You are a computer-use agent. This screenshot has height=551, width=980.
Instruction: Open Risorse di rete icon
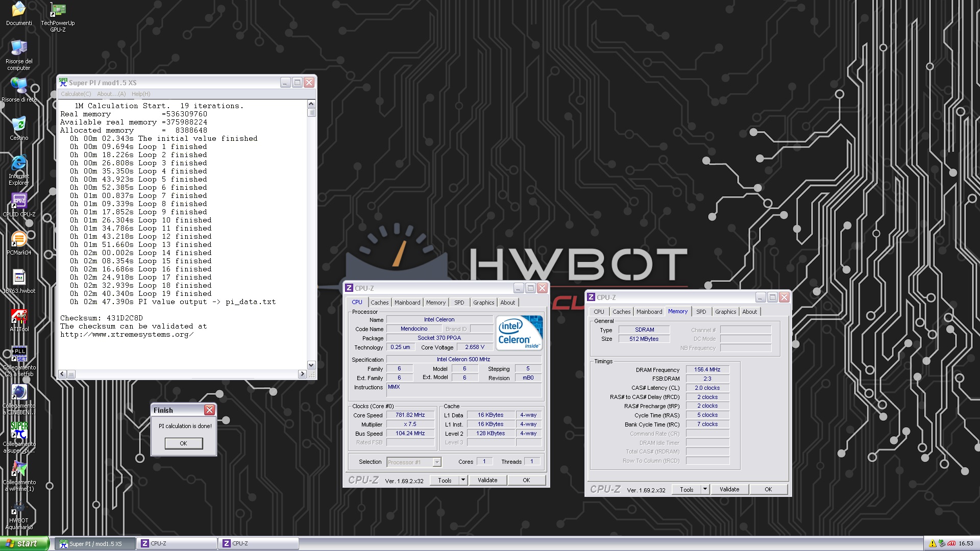pyautogui.click(x=19, y=90)
